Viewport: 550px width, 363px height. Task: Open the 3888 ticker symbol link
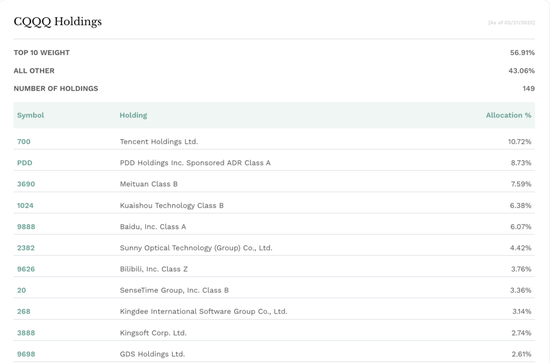(26, 333)
